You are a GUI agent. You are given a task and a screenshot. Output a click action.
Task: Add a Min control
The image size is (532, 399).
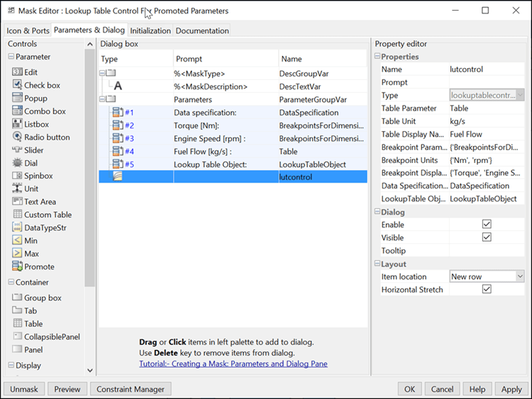point(25,240)
